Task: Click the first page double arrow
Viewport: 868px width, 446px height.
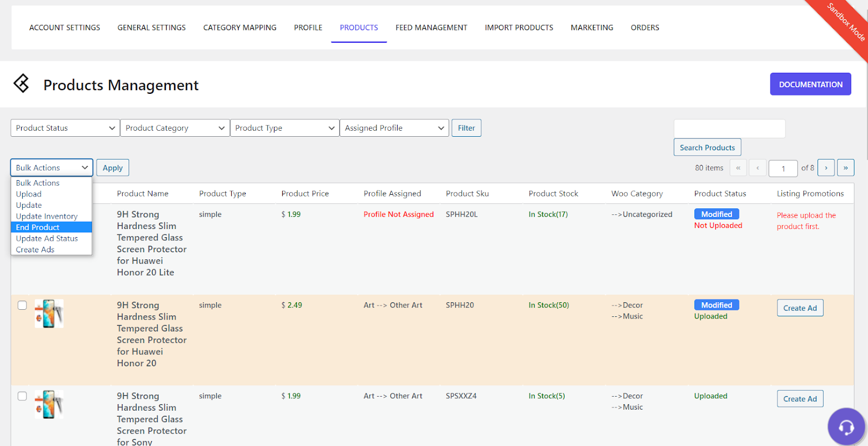Action: (x=738, y=168)
